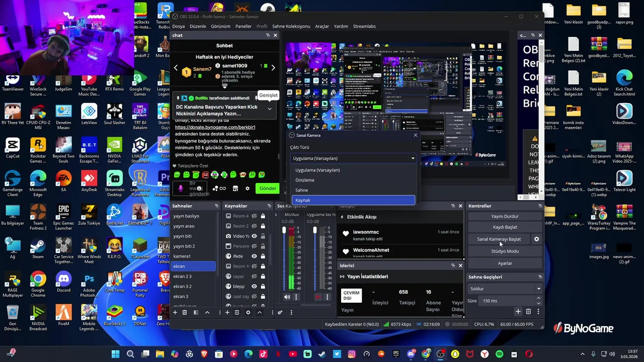Open Steam from the taskbar

(322, 354)
